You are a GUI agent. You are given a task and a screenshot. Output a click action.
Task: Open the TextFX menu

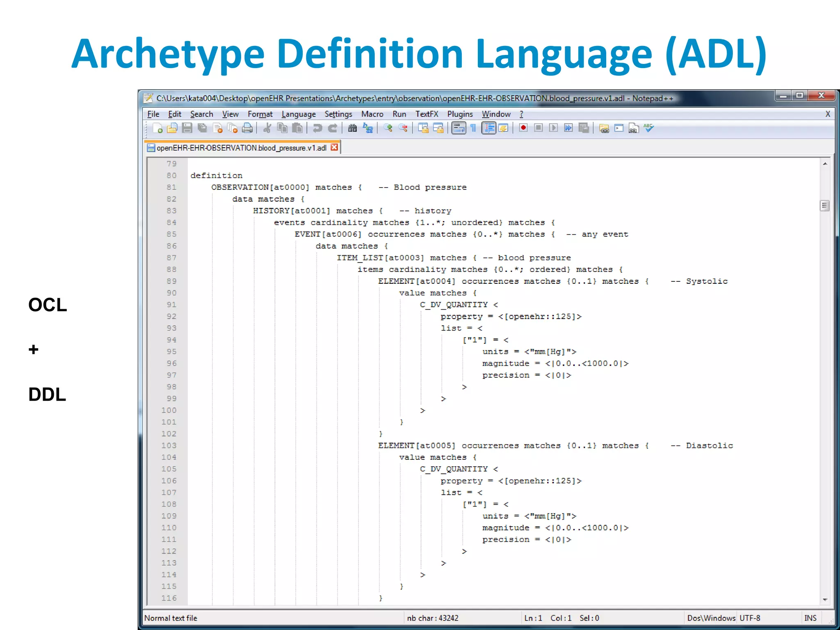(x=427, y=114)
